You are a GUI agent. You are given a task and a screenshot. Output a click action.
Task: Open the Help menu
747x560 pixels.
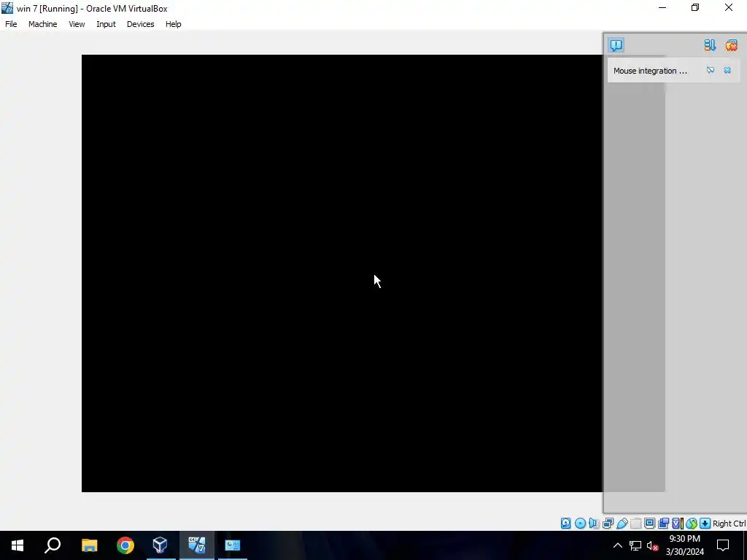coord(174,24)
